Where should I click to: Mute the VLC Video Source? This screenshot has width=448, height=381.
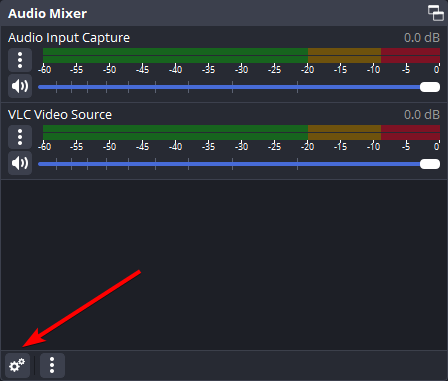point(20,163)
